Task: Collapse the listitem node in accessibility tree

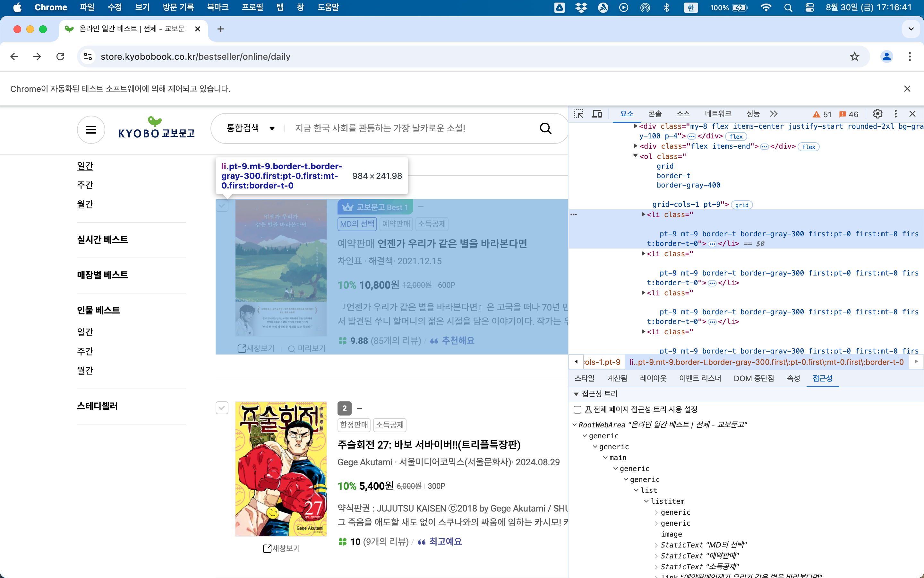Action: pos(646,501)
